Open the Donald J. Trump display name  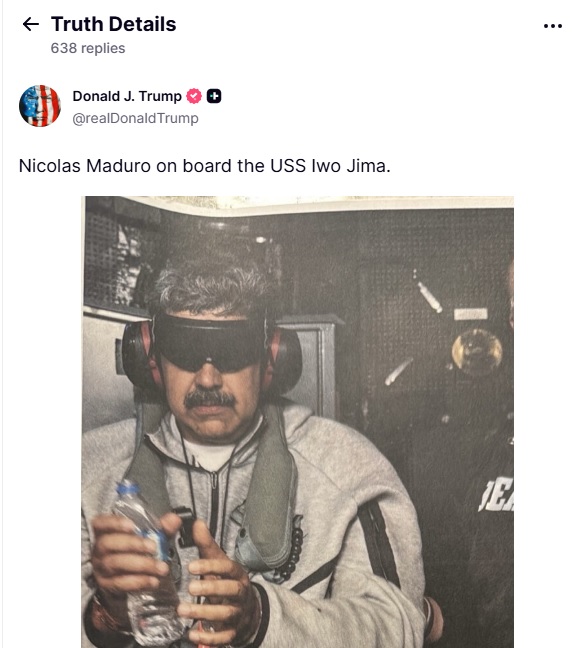(x=127, y=96)
